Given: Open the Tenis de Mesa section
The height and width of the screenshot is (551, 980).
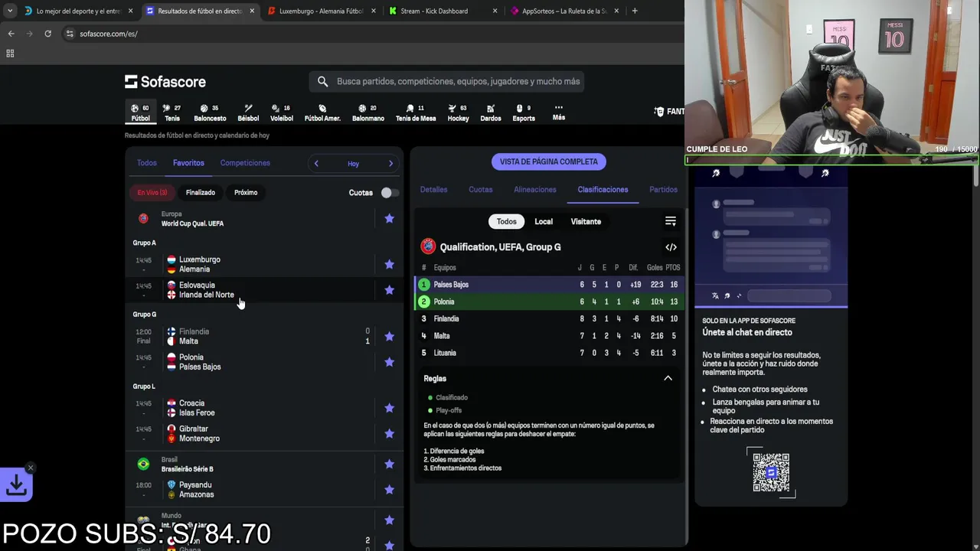Looking at the screenshot, I should tap(416, 112).
